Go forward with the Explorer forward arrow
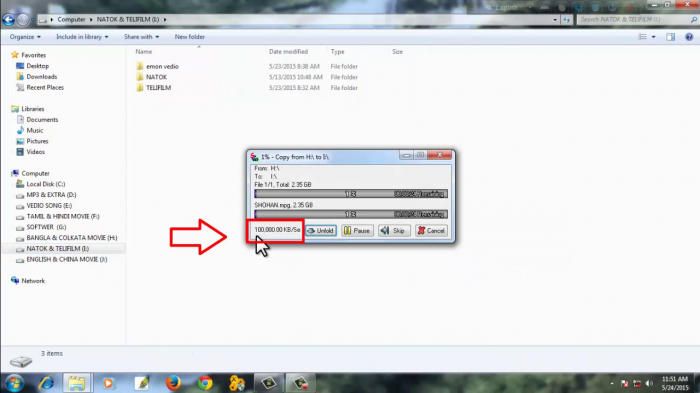700x393 pixels. [x=23, y=20]
